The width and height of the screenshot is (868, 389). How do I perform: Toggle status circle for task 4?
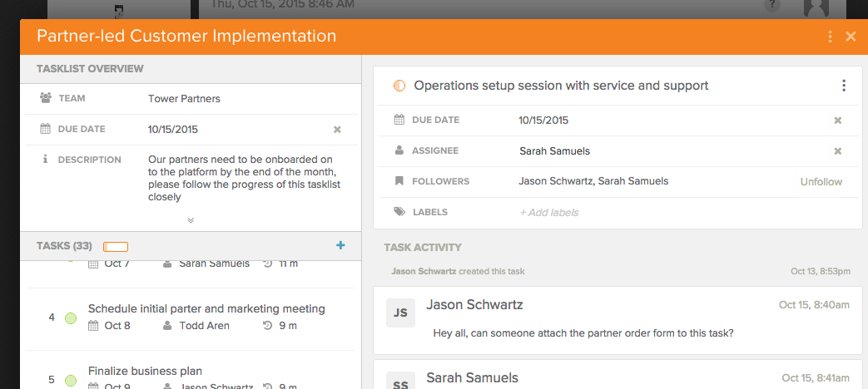(71, 318)
